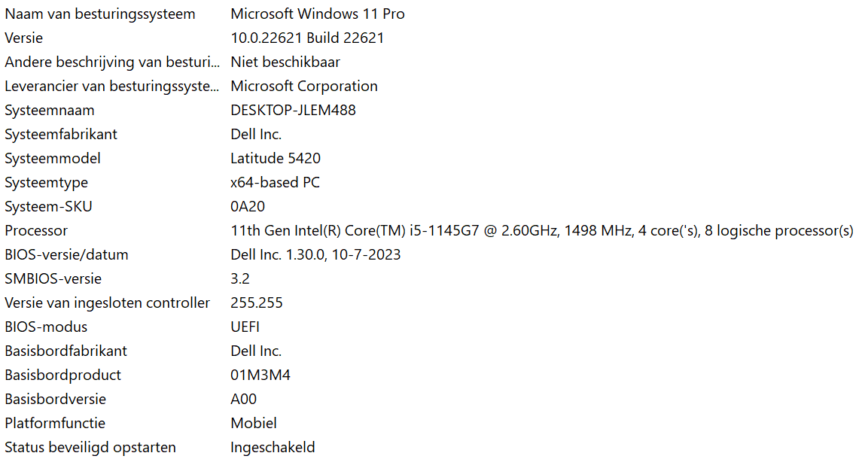This screenshot has height=459, width=868.
Task: Click the 'Status beveiligd opstarten' row
Action: point(434,447)
